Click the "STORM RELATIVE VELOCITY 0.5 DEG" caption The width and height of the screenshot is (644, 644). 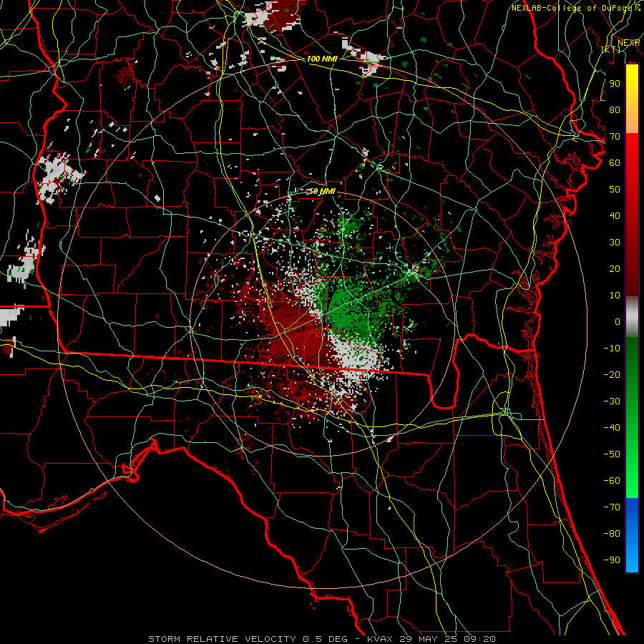click(248, 639)
